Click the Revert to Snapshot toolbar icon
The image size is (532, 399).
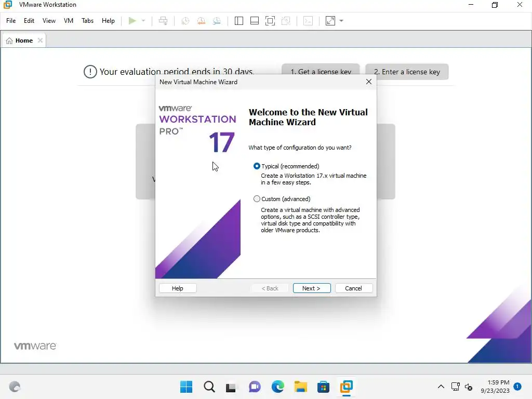click(201, 21)
